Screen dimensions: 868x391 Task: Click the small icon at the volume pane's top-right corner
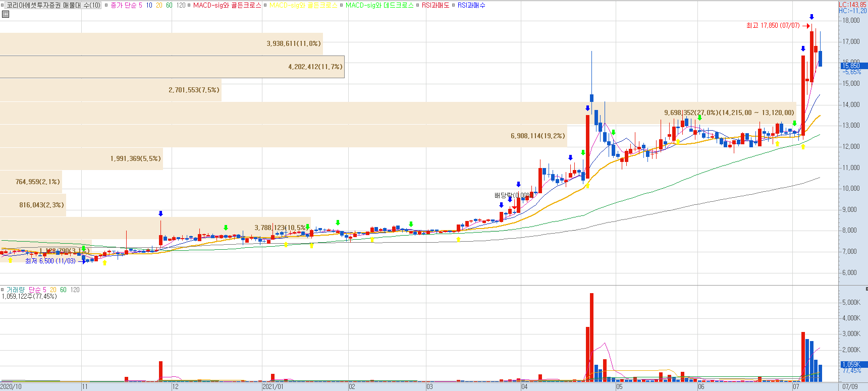click(866, 289)
